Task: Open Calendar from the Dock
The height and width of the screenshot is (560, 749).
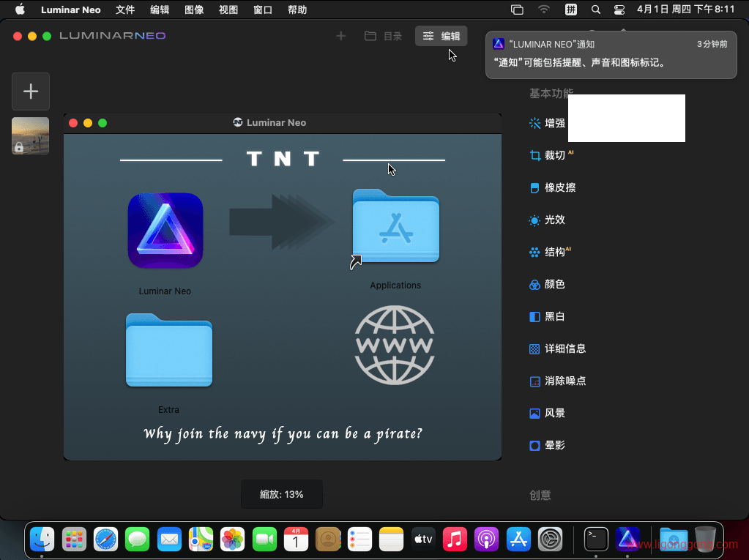Action: point(297,540)
